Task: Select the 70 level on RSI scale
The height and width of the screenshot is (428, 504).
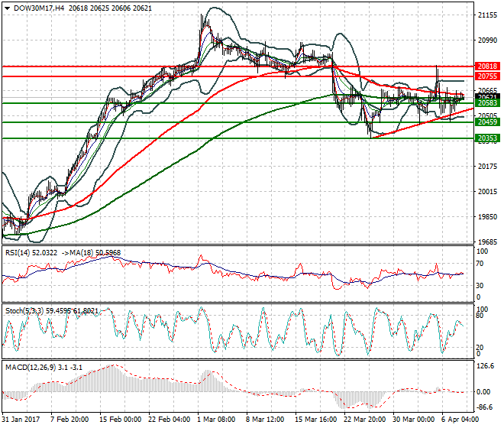Action: pyautogui.click(x=480, y=264)
